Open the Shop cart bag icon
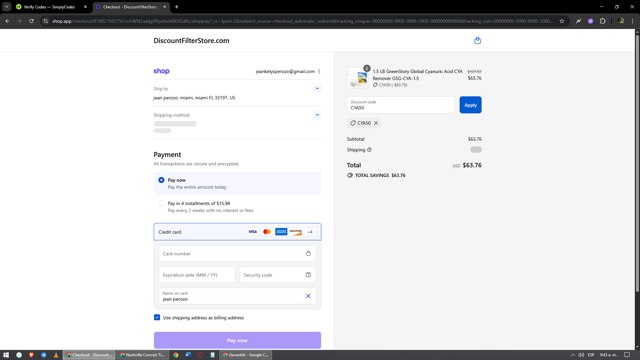 (x=477, y=40)
